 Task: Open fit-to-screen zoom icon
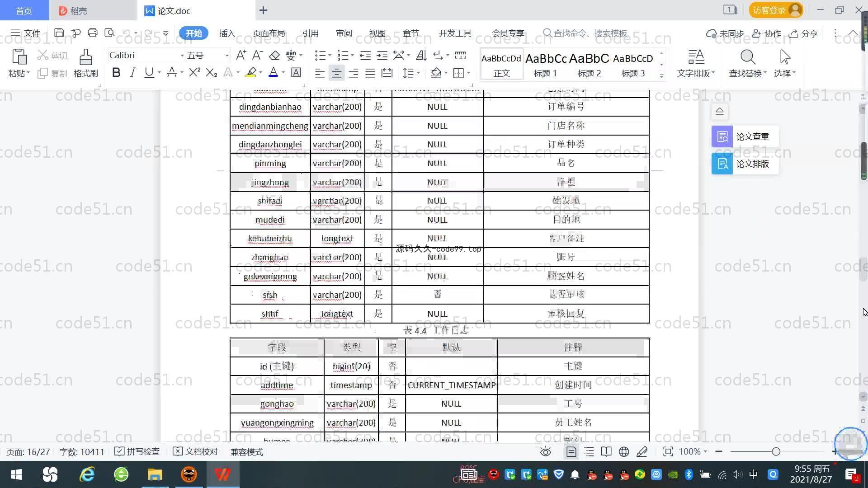coord(668,451)
